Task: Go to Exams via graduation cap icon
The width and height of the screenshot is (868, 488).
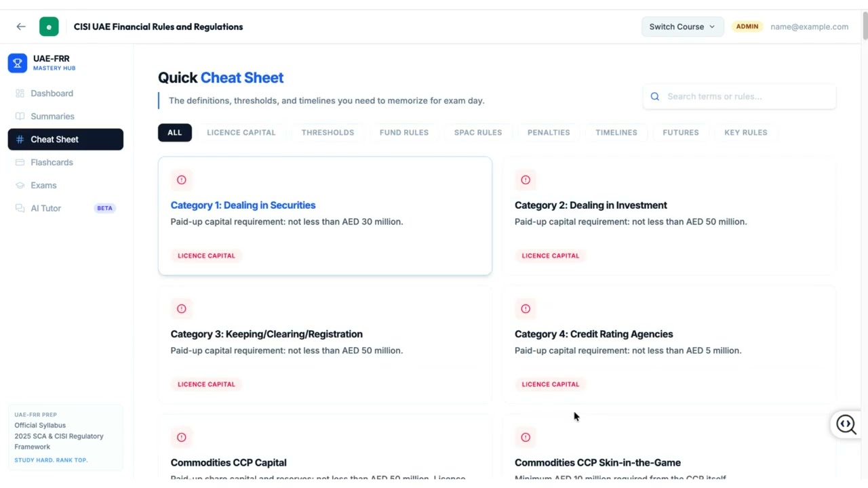Action: tap(20, 186)
